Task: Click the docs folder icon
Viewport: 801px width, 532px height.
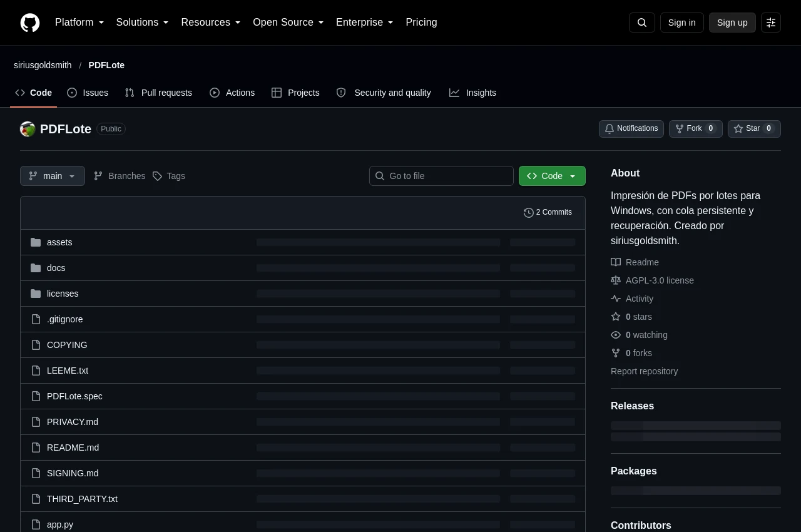Action: [36, 268]
